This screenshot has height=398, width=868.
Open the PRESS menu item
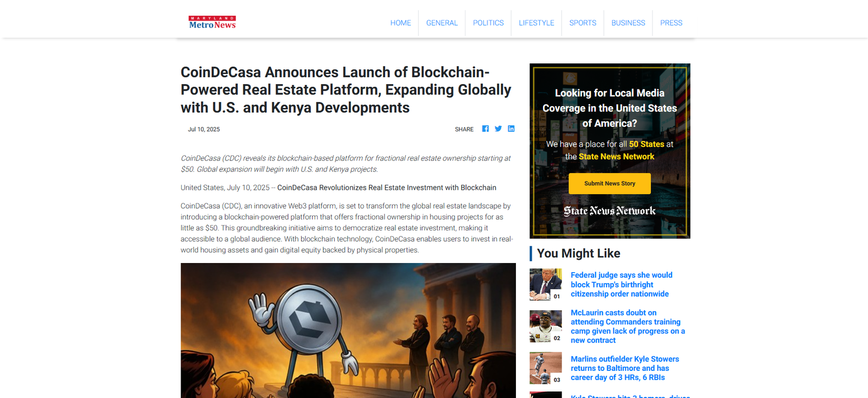click(x=671, y=23)
